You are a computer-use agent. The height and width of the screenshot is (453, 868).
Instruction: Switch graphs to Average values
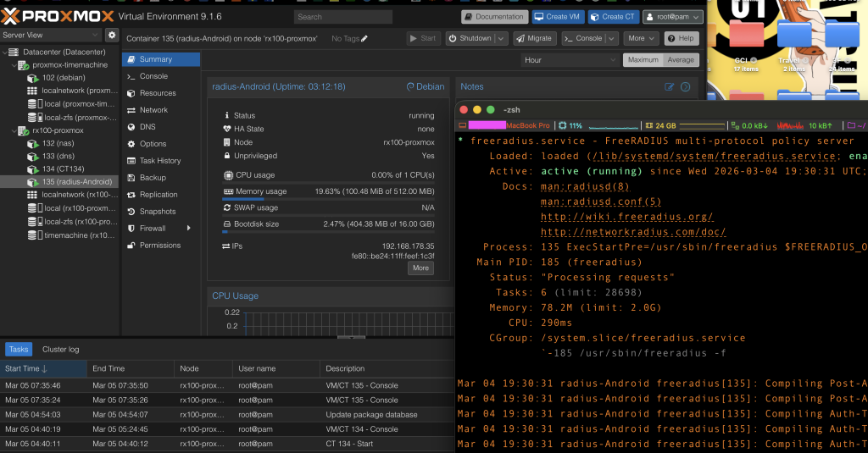tap(681, 60)
